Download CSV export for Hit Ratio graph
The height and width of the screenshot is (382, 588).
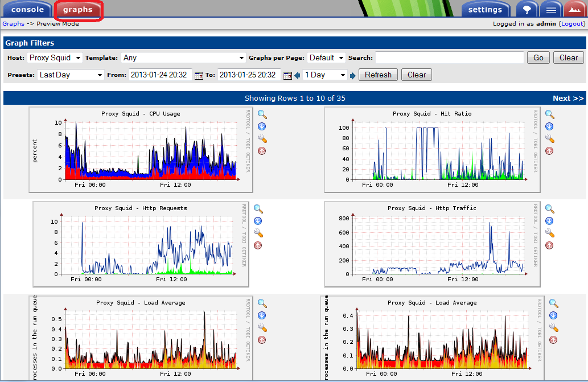pos(549,127)
